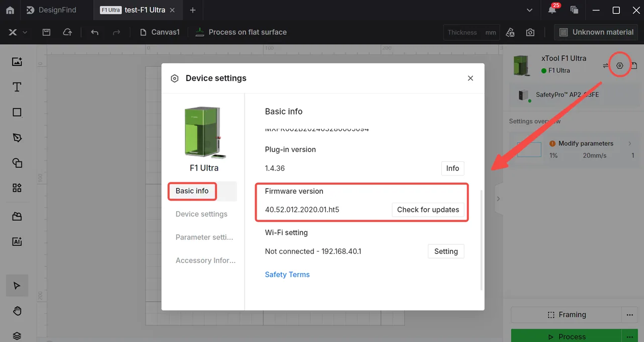This screenshot has height=342, width=644.
Task: Select the Text tool
Action: (x=17, y=87)
